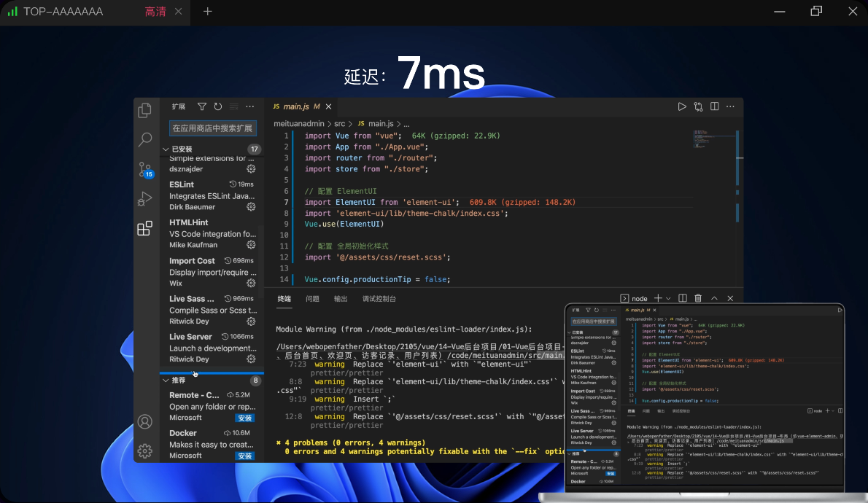Open the Search view in activity bar
Image resolution: width=868 pixels, height=503 pixels.
145,139
